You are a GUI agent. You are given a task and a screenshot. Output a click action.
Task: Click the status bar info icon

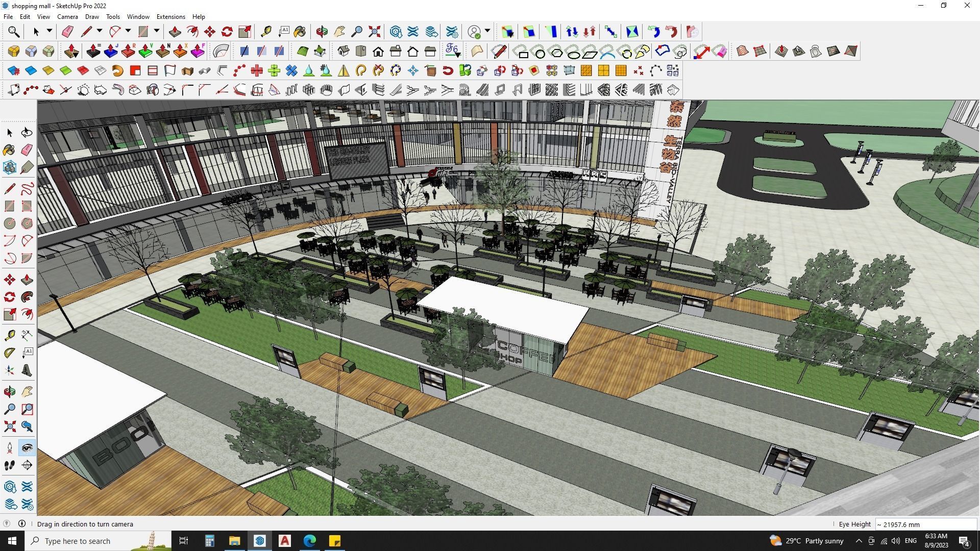click(x=22, y=523)
